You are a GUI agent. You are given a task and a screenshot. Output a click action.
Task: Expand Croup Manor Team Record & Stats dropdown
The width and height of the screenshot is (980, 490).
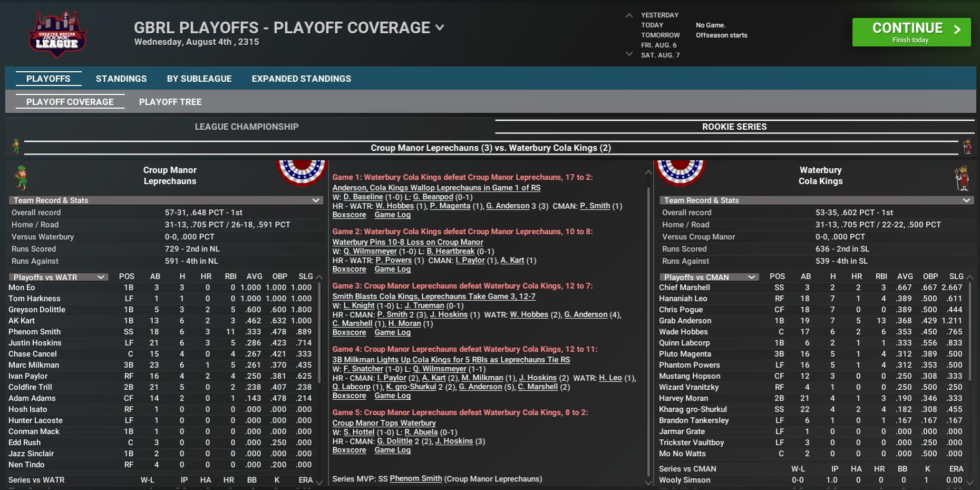point(316,200)
